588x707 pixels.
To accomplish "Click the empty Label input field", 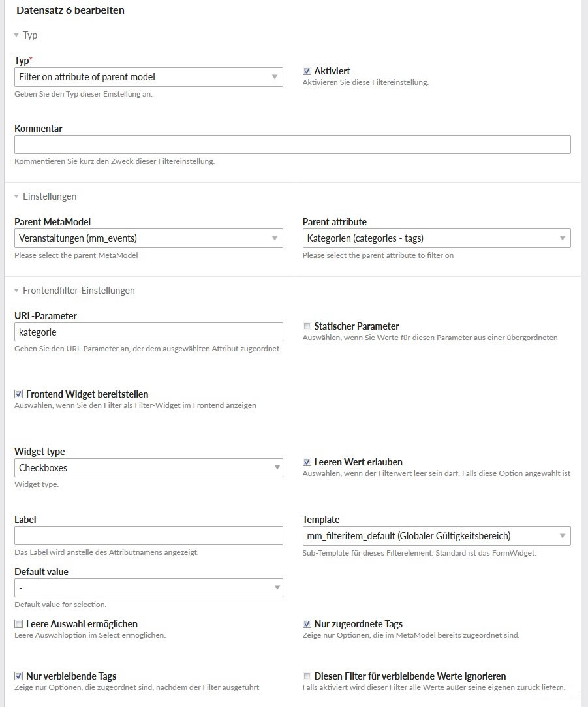I will pos(148,536).
